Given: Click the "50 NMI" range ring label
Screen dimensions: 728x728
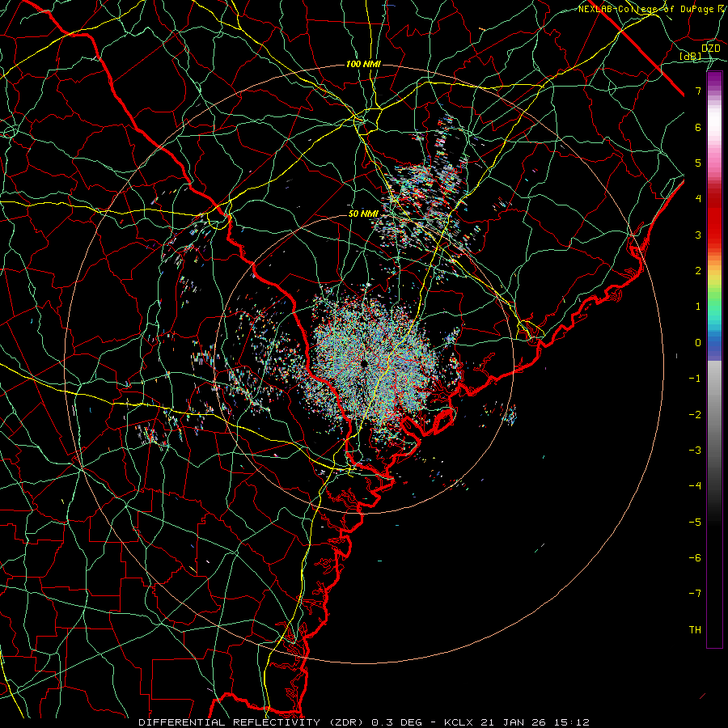Looking at the screenshot, I should pos(363,214).
